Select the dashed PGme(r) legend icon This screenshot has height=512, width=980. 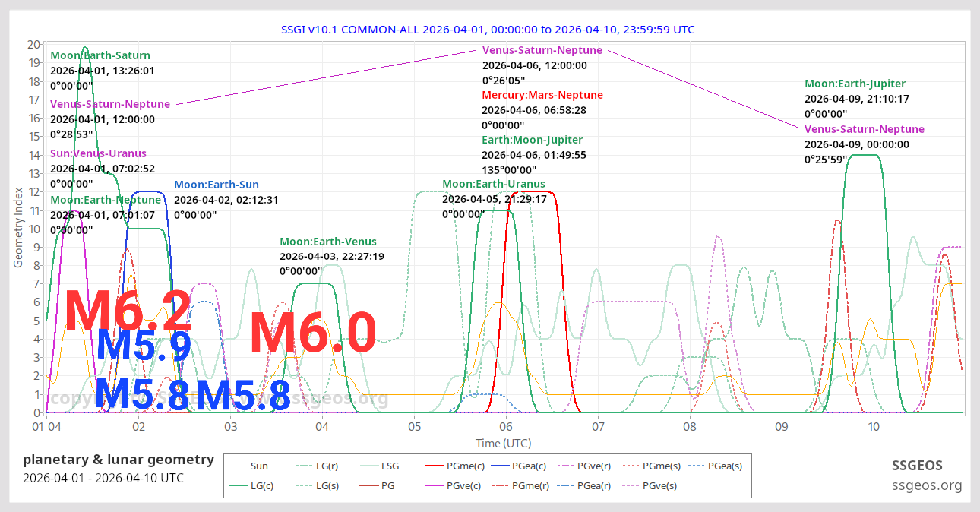click(x=498, y=485)
